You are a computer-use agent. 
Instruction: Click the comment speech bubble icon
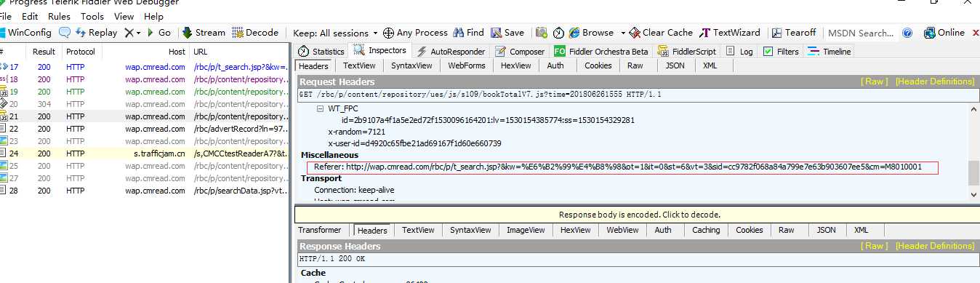click(65, 33)
